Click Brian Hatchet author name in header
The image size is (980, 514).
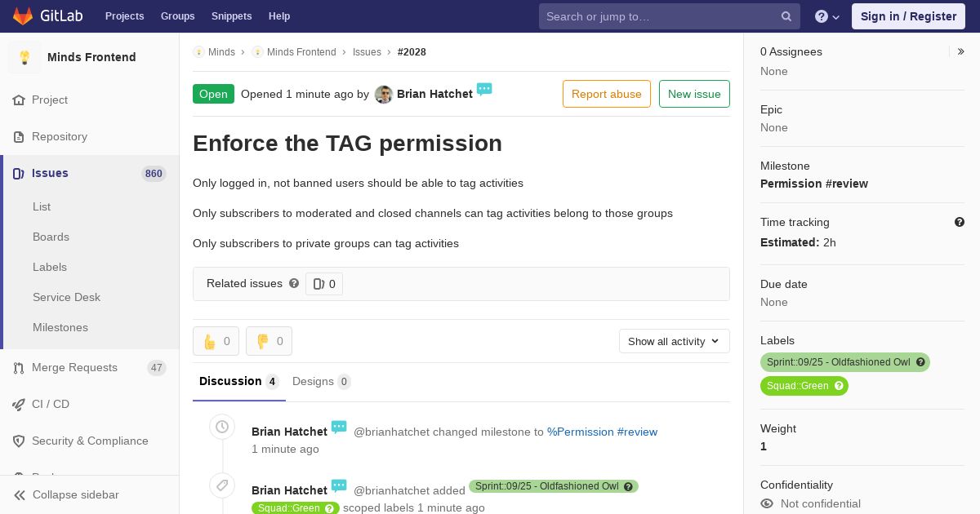(x=434, y=94)
